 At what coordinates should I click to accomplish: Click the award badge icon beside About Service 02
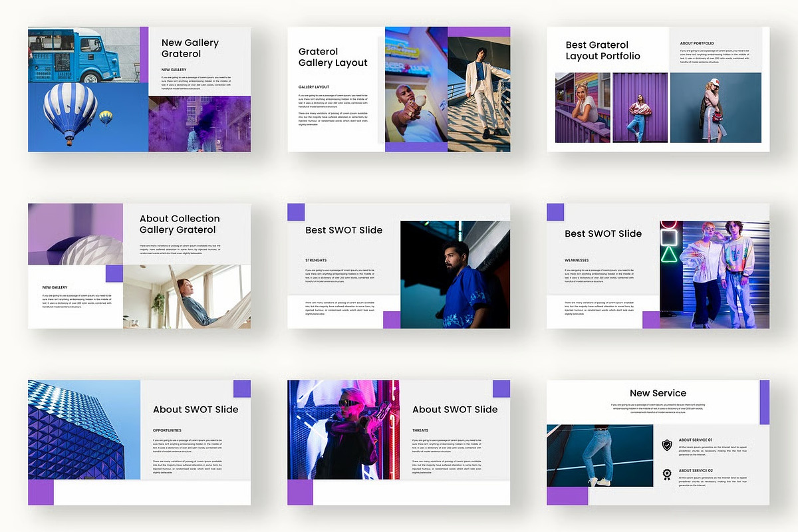667,474
